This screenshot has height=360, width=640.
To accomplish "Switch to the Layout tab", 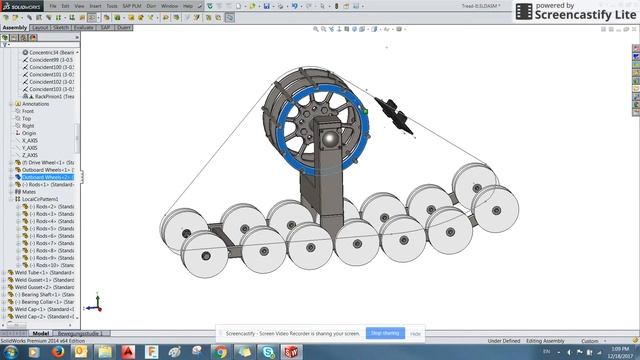I will [x=40, y=27].
